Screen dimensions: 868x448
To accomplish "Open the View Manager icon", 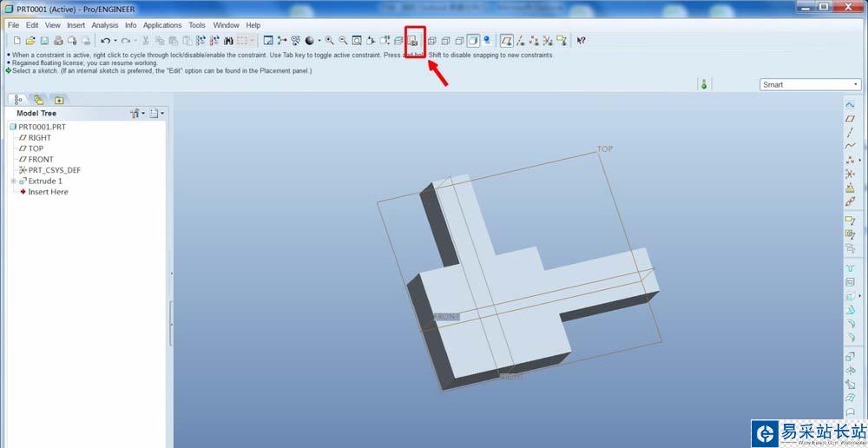I will (412, 41).
